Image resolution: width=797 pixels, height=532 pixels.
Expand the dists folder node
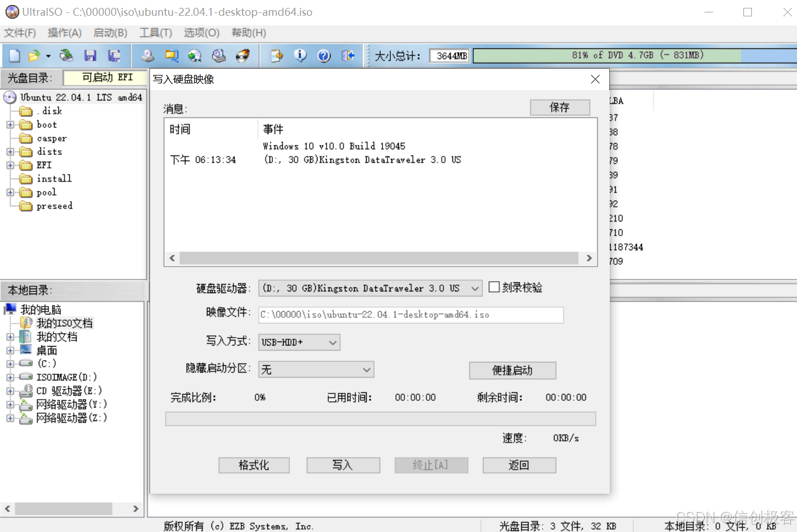click(10, 152)
